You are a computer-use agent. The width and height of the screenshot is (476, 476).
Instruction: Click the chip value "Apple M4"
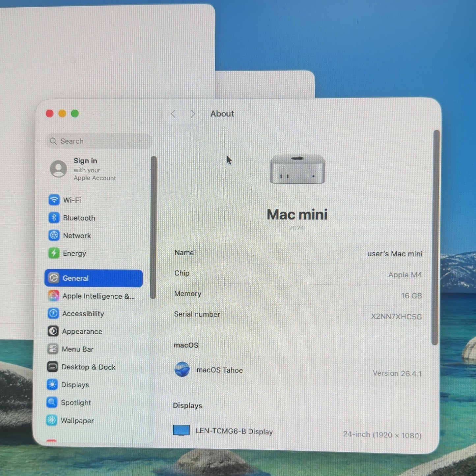[x=405, y=274]
